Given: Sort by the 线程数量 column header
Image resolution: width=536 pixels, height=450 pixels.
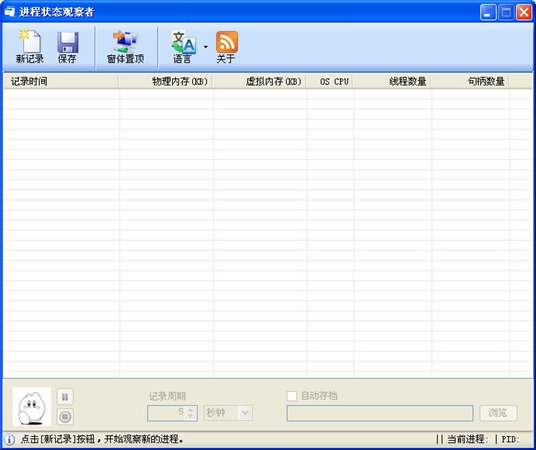Looking at the screenshot, I should (x=392, y=81).
